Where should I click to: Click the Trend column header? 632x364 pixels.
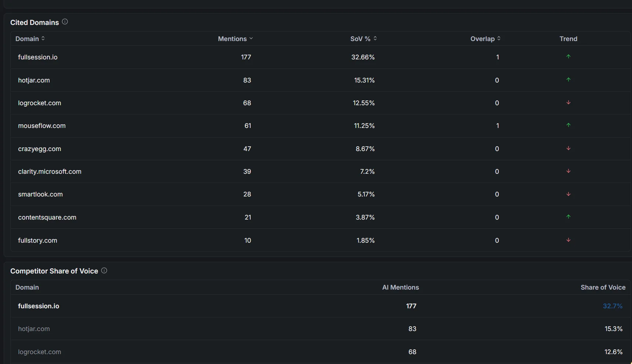569,39
